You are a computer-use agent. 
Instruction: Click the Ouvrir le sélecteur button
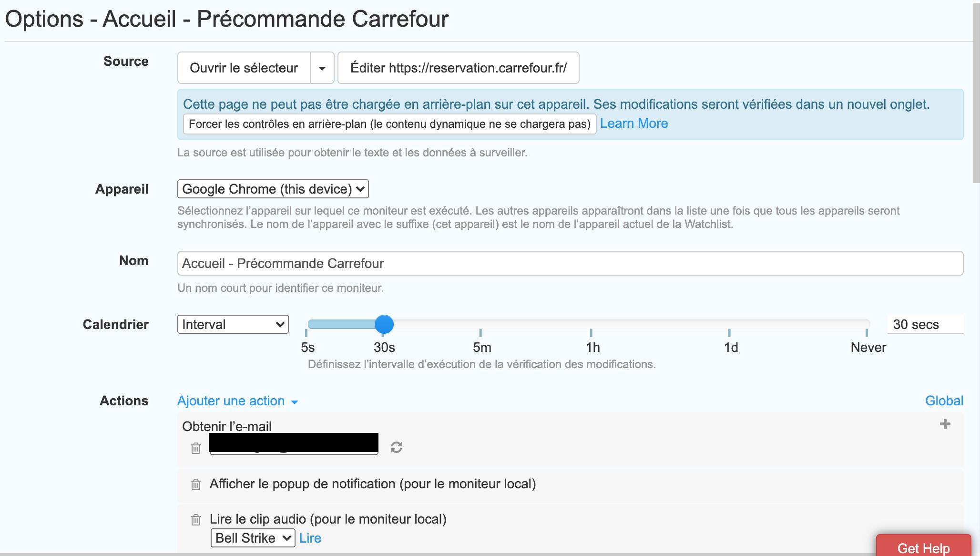tap(244, 68)
